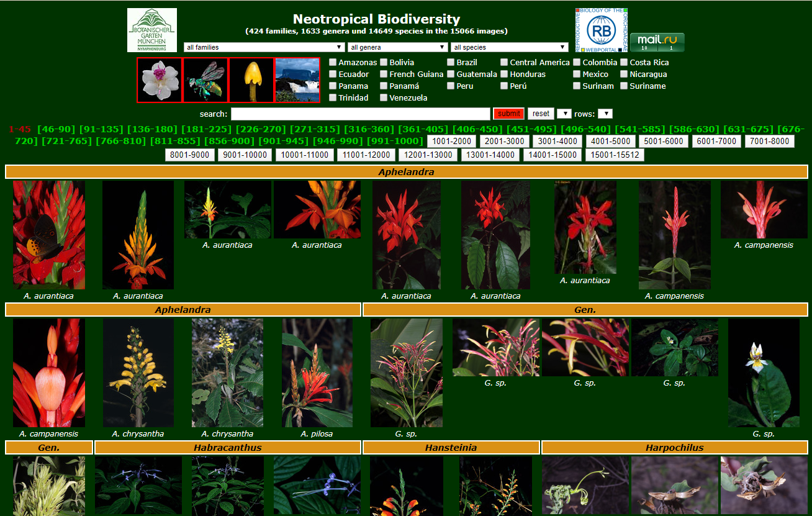The width and height of the screenshot is (812, 516).
Task: Click the 8001-9000 range button
Action: tap(190, 155)
